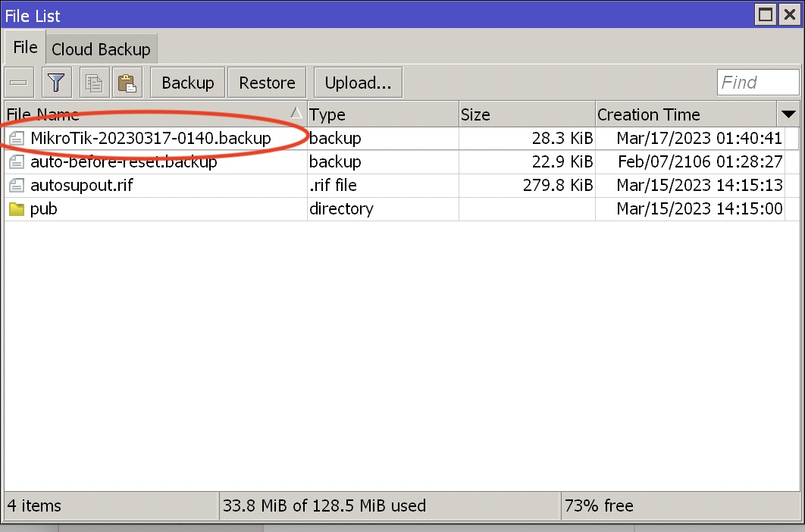Click the file icon beside autosupout.rif

17,186
